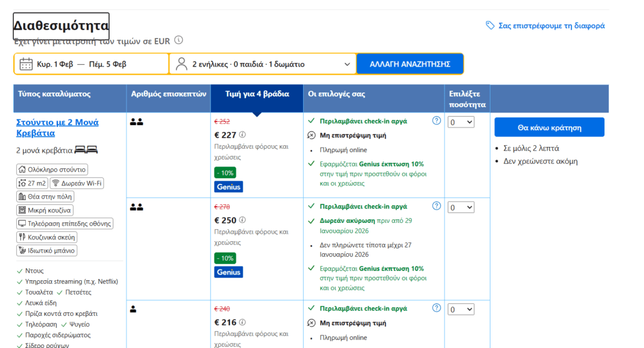Open quantity dropdown for € 250 offer
644x348 pixels.
[461, 207]
